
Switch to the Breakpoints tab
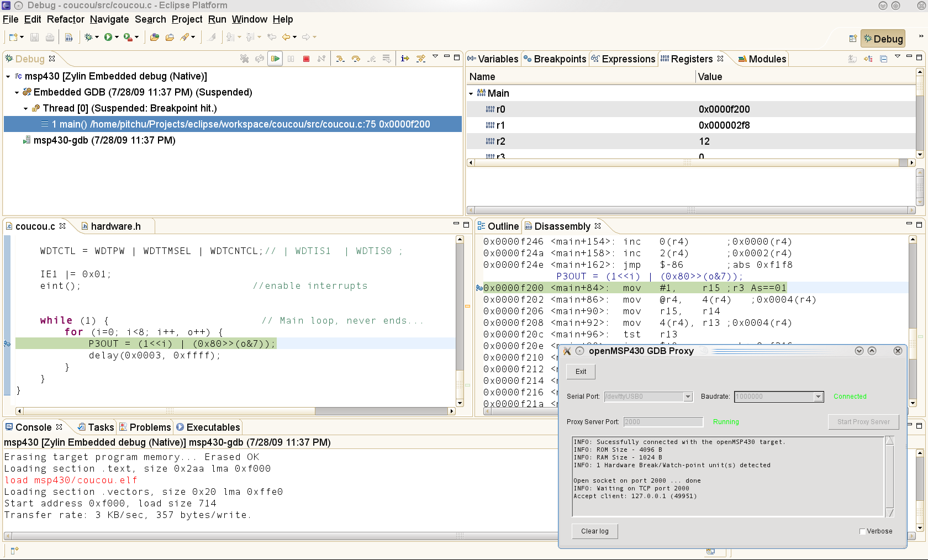coord(555,59)
